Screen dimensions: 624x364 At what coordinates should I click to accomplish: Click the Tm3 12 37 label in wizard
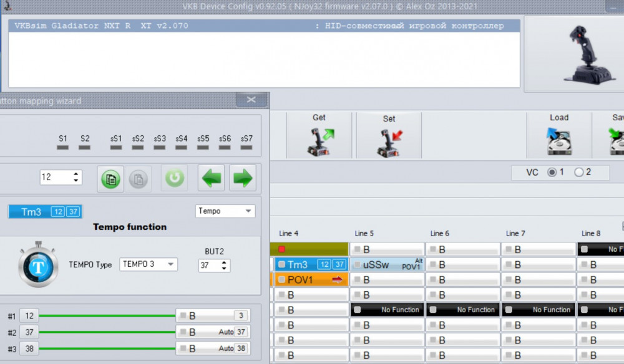pos(45,211)
